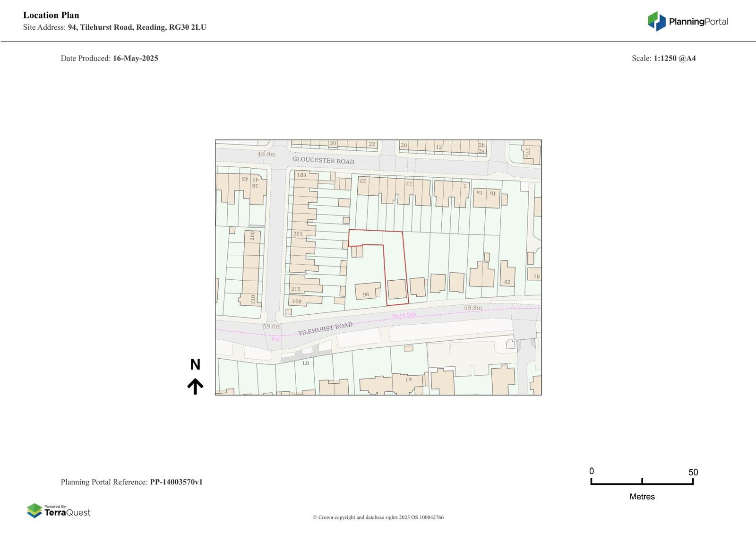Click building number 215 on map
The image size is (756, 535).
[x=296, y=289]
